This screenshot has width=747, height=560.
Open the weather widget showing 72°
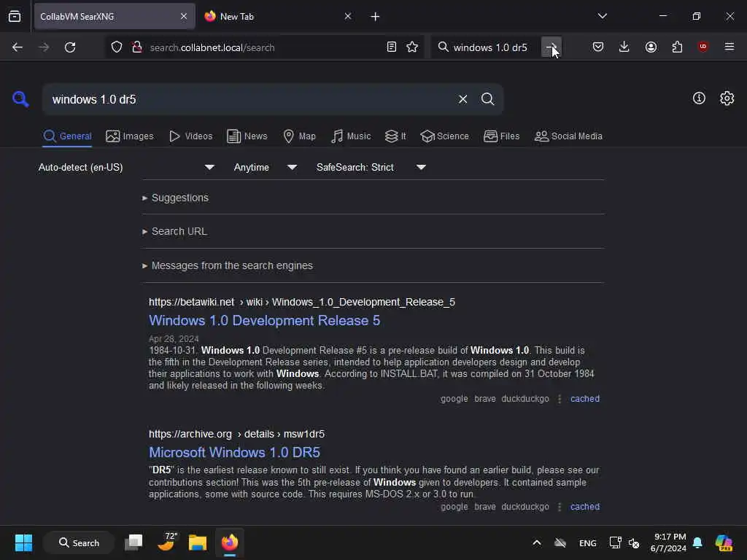(167, 542)
